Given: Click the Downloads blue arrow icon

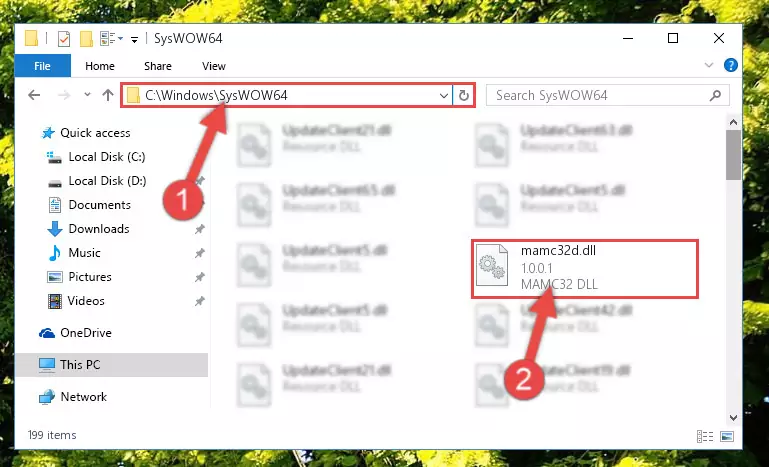Looking at the screenshot, I should coord(55,229).
